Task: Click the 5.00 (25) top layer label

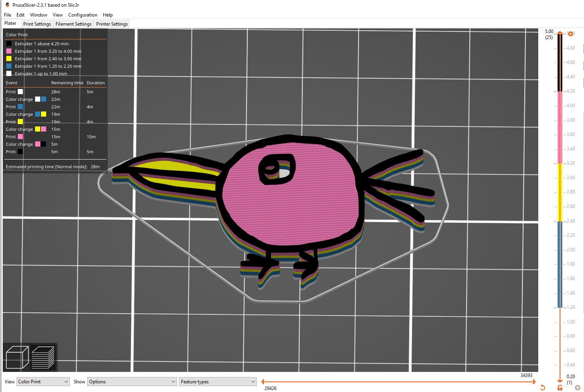Action: tap(549, 34)
